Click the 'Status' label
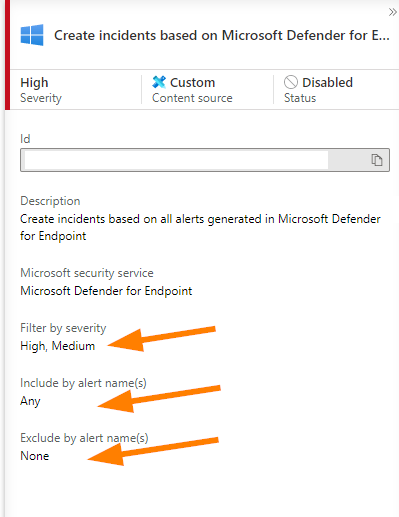 coord(300,98)
